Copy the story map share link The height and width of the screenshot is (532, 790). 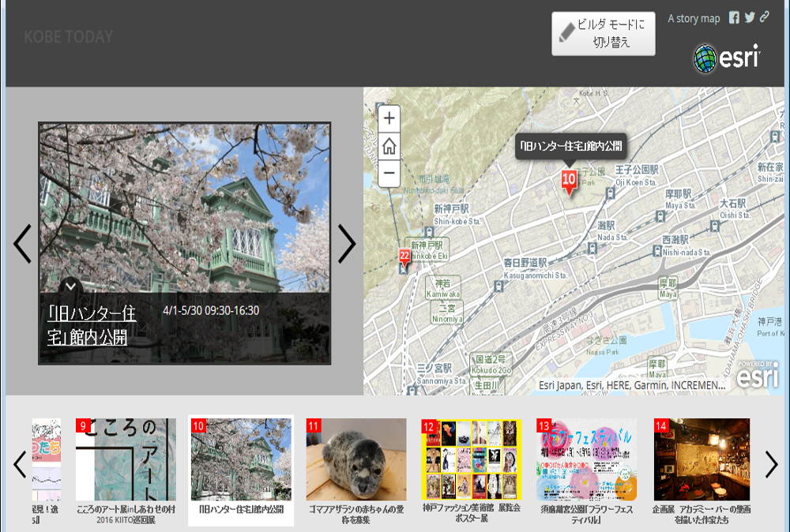[764, 17]
